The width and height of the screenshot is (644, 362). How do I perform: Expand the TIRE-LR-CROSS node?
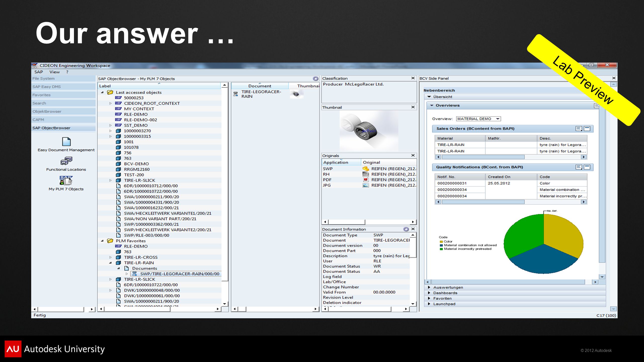point(110,257)
